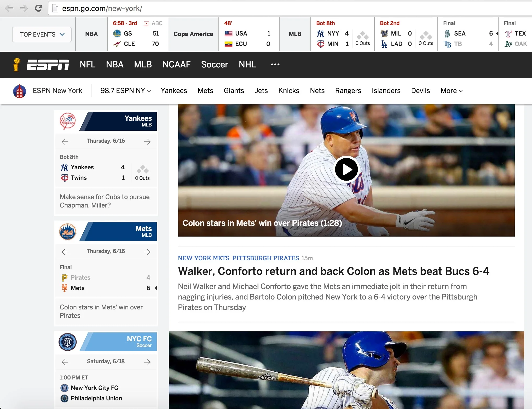Go to the Mets team tab

tap(205, 91)
